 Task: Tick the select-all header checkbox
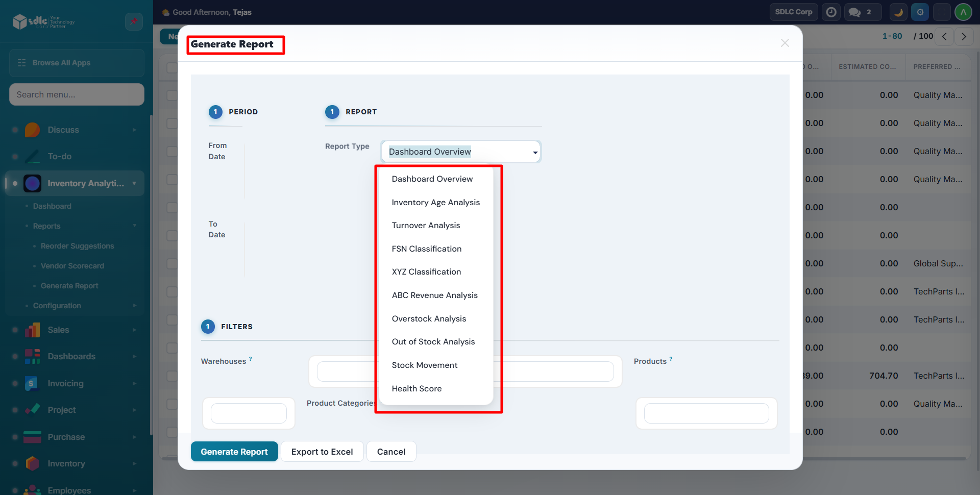tap(172, 67)
